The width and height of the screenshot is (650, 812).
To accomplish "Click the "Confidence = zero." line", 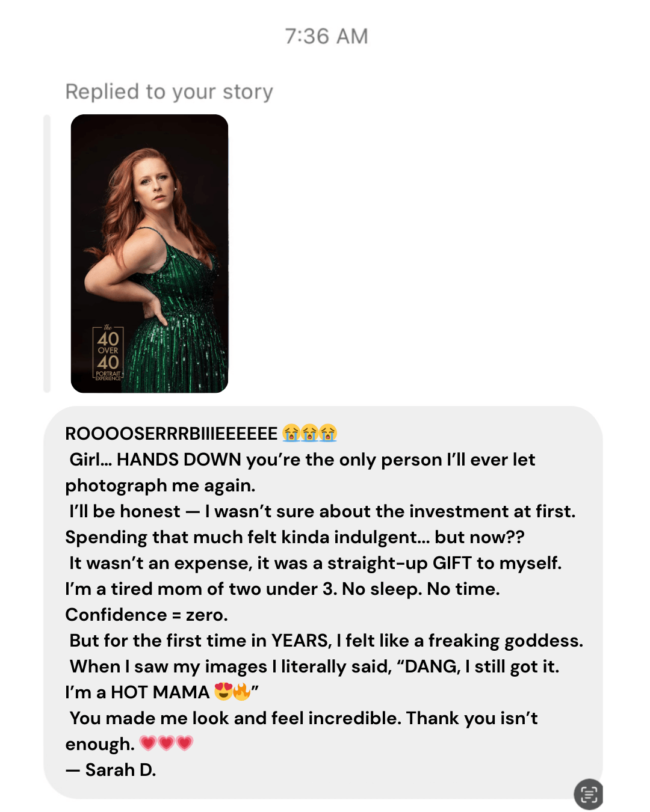I will (x=146, y=615).
